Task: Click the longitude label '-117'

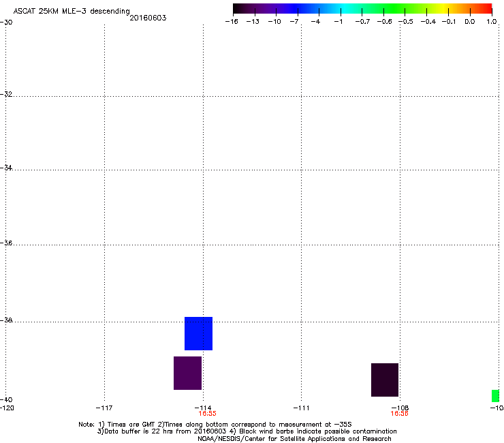Action: point(104,408)
